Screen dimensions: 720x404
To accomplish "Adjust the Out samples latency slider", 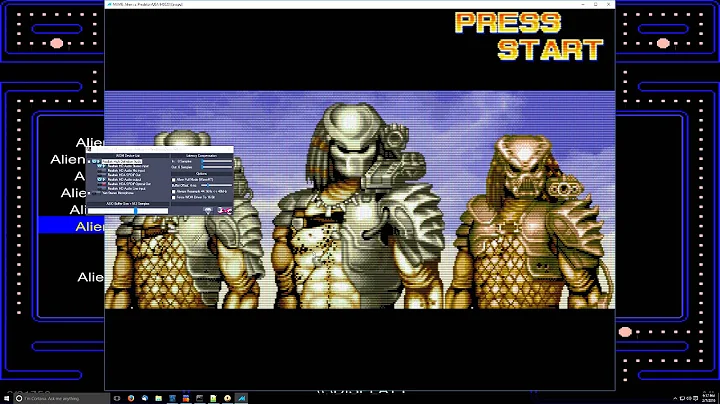I will [x=217, y=167].
